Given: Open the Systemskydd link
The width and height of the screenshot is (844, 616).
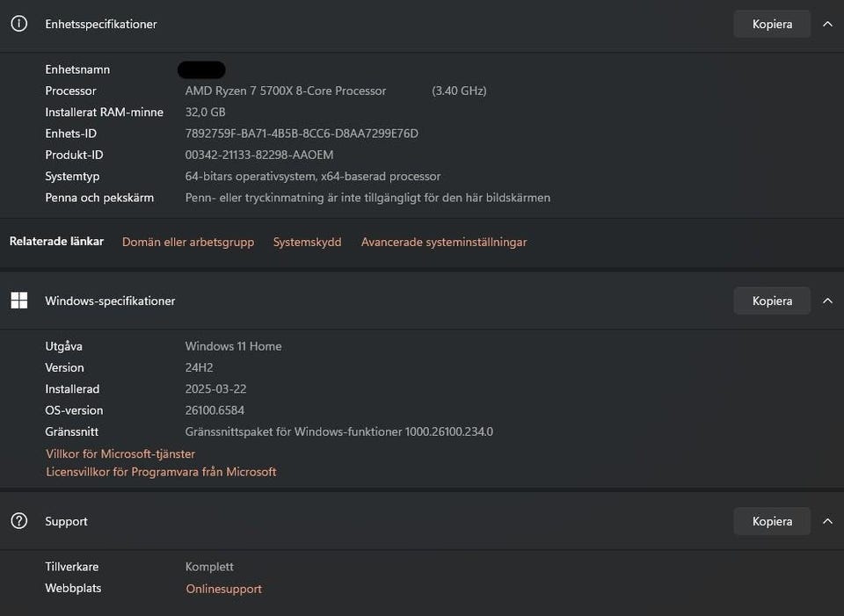Looking at the screenshot, I should tap(307, 242).
